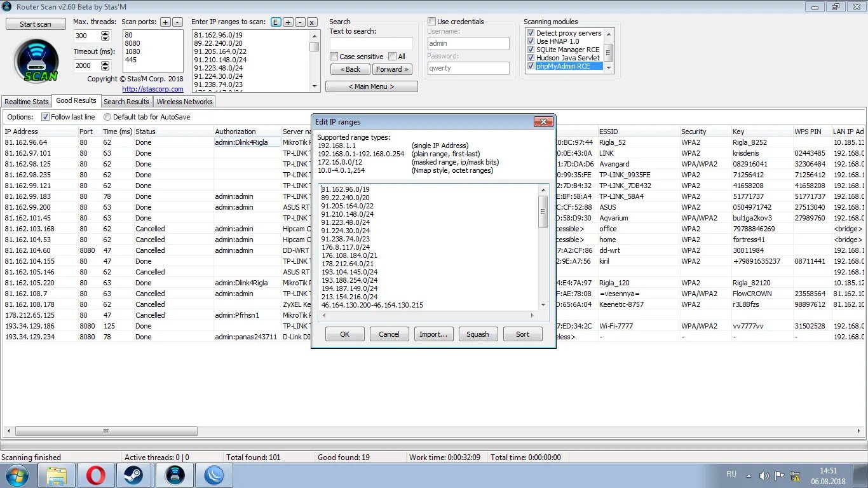Click the scanning modules scrollbar thumb
The height and width of the screenshot is (488, 868).
click(x=609, y=52)
